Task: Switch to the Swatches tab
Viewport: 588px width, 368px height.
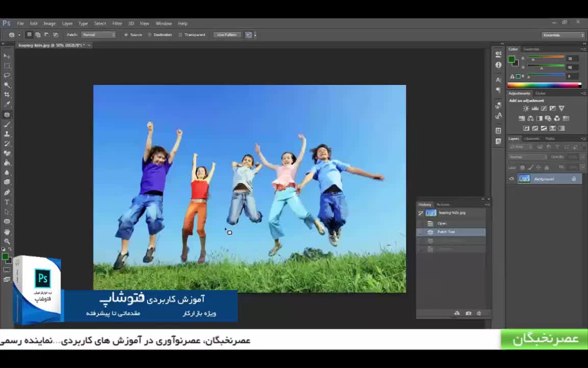Action: pos(531,49)
